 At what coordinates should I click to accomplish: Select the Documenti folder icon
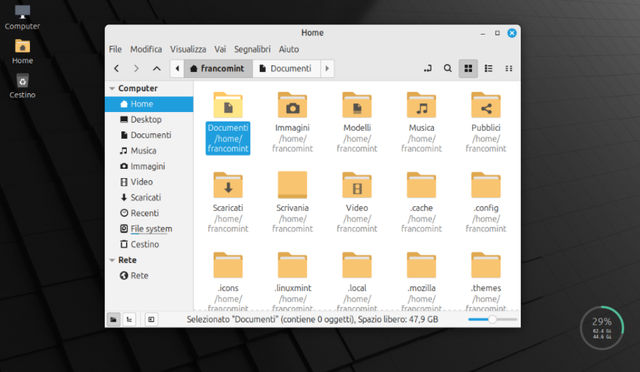(228, 105)
